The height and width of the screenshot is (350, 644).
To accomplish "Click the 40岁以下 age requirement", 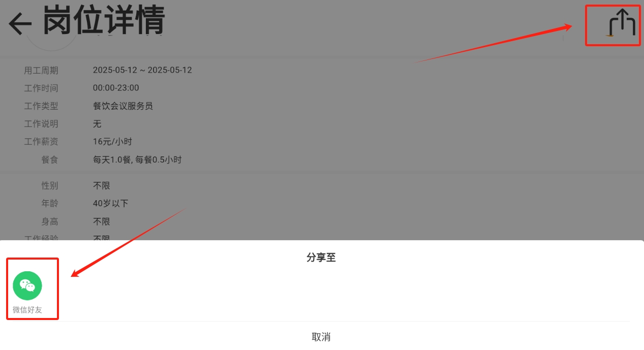I will [111, 203].
